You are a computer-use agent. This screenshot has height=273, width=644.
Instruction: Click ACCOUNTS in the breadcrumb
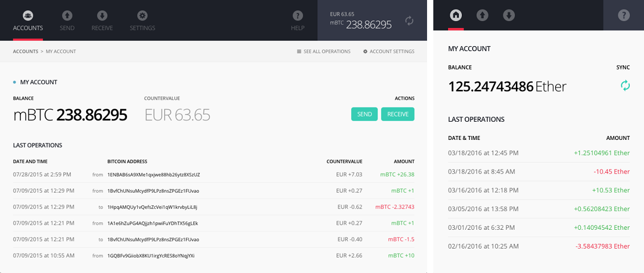(26, 52)
